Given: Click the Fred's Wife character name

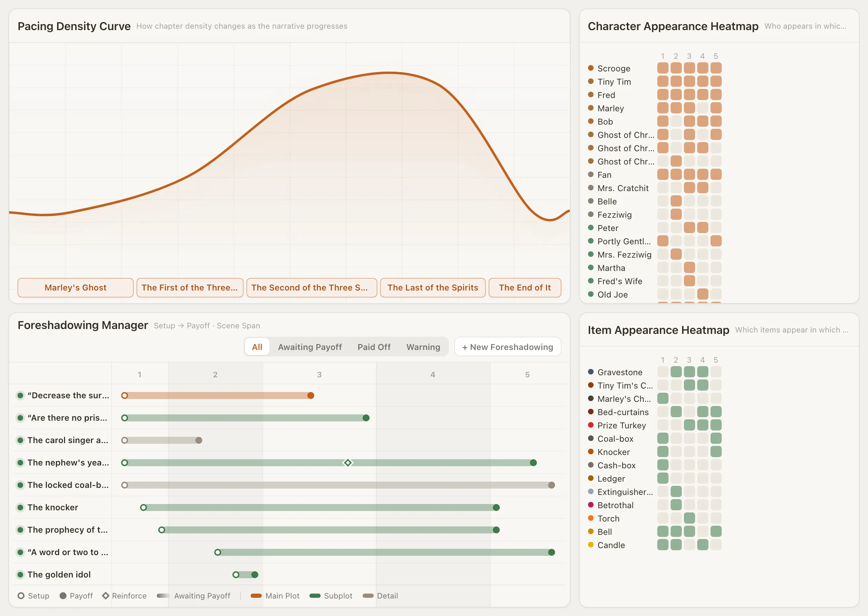Looking at the screenshot, I should coord(620,281).
